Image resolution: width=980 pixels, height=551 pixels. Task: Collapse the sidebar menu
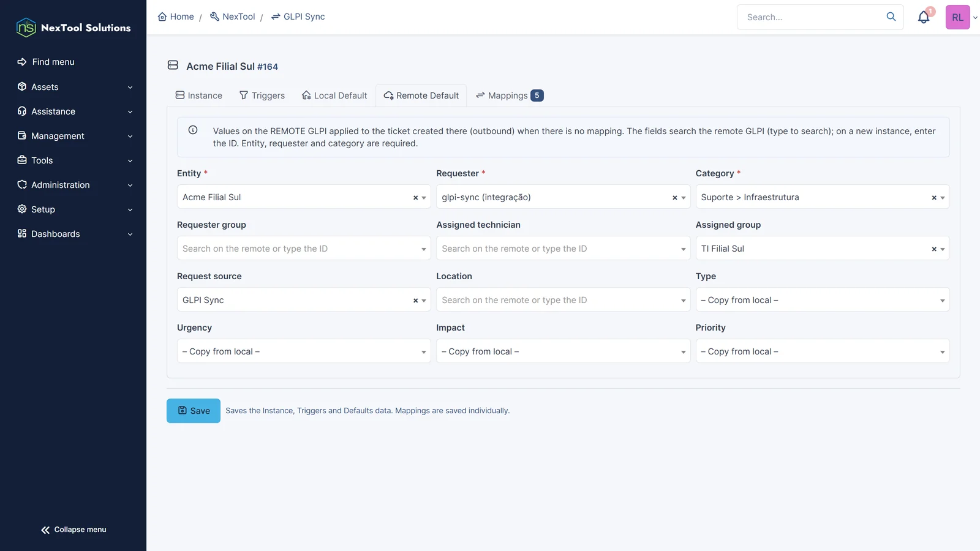(73, 530)
